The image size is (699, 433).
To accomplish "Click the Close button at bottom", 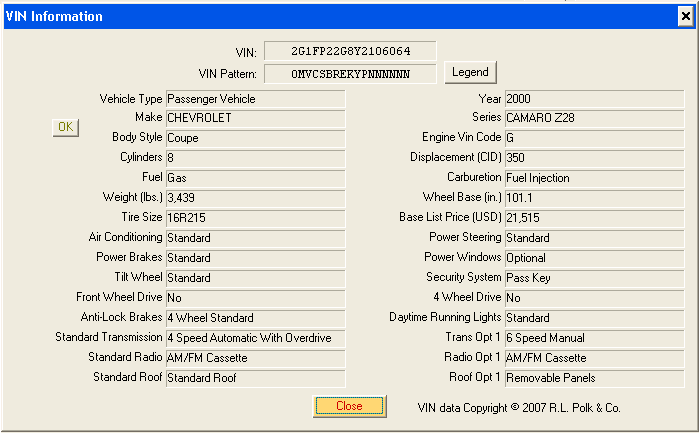I will 349,406.
